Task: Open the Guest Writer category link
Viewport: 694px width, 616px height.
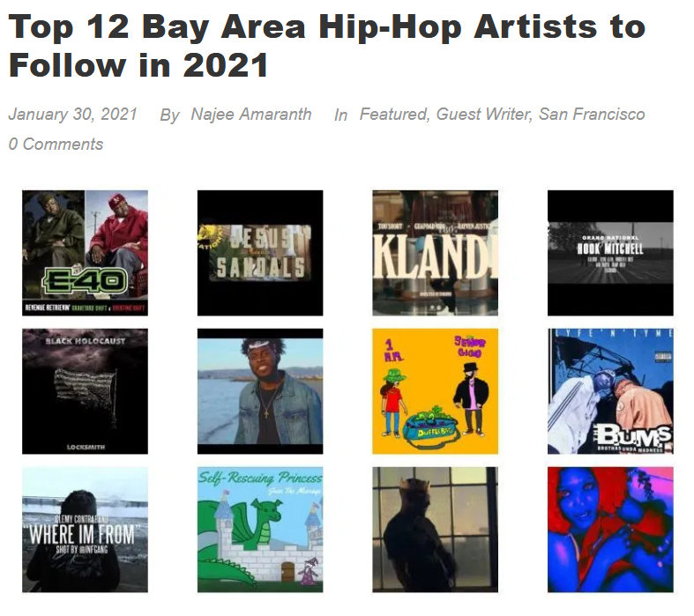Action: [x=483, y=114]
